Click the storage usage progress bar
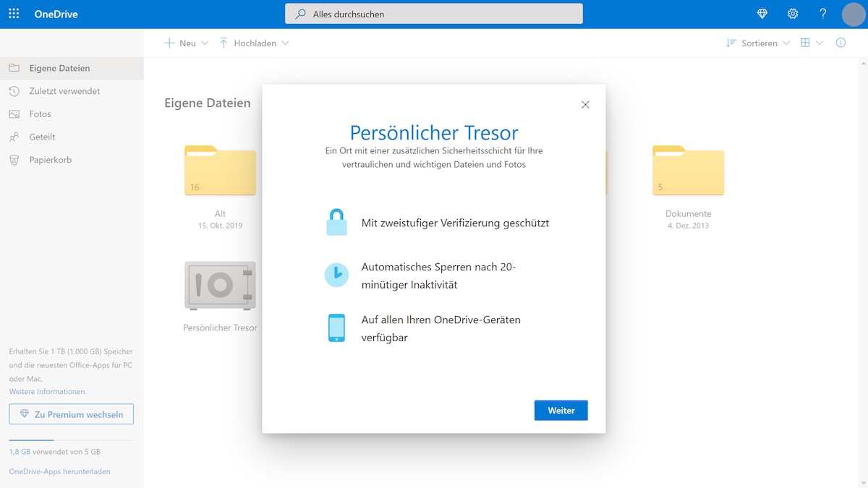 point(71,438)
